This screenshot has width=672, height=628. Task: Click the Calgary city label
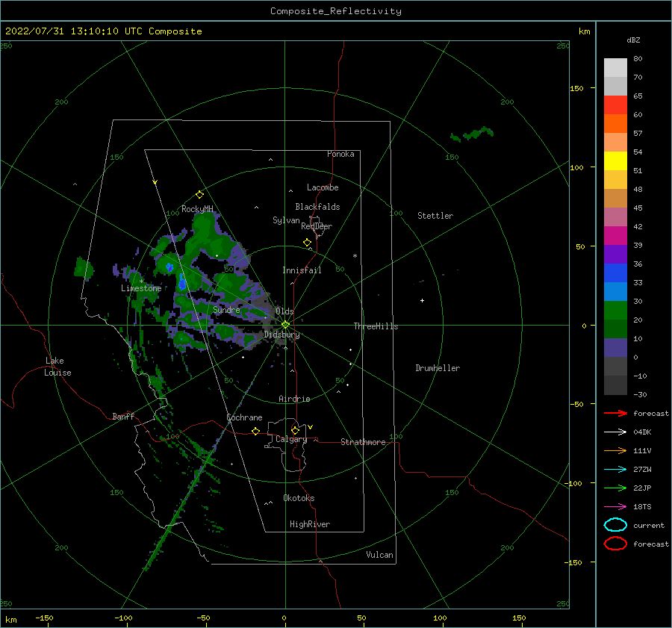tap(291, 439)
